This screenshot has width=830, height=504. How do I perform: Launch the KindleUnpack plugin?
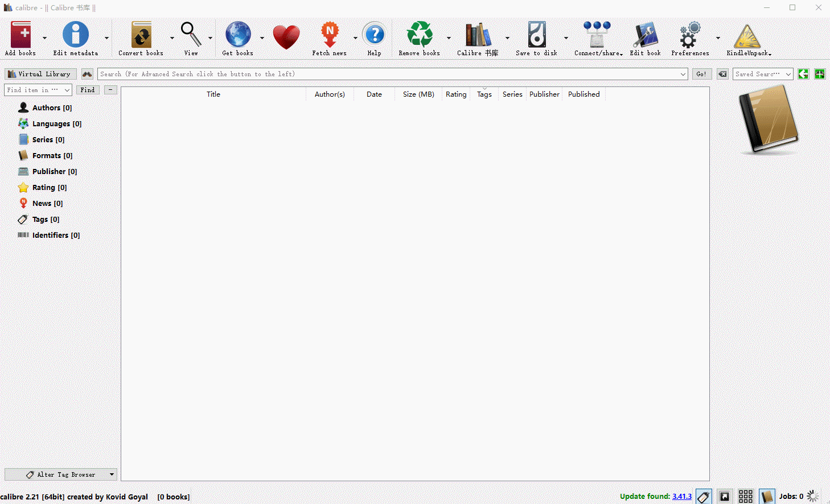(x=747, y=36)
